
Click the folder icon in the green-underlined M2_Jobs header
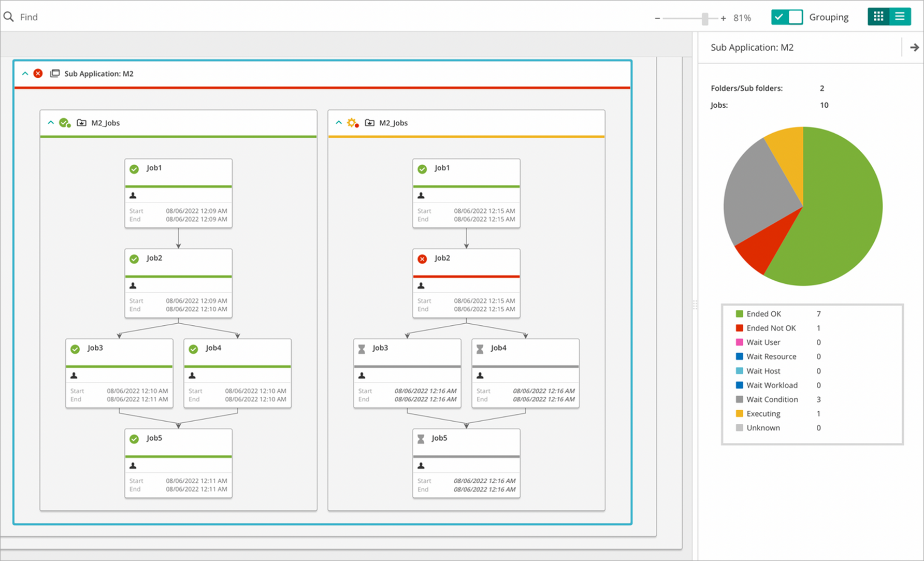(x=82, y=123)
